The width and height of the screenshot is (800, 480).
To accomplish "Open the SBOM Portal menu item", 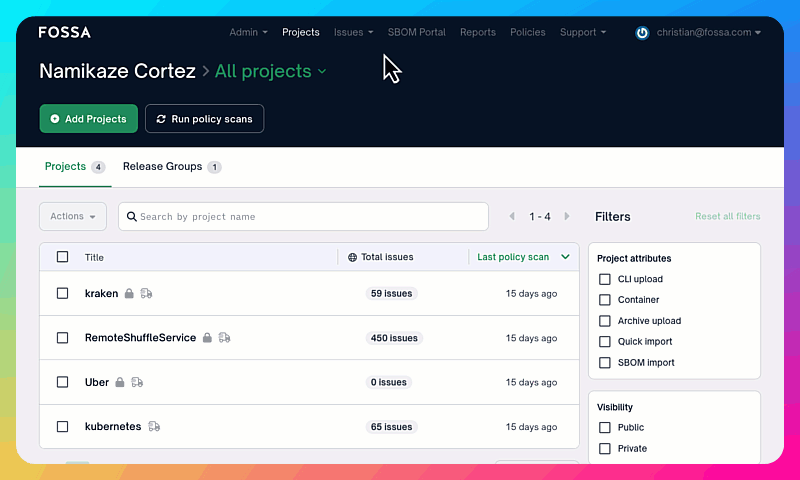I will [416, 32].
